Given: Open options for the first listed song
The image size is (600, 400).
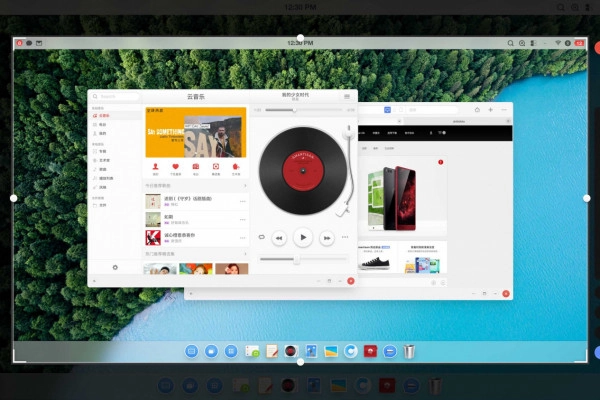Looking at the screenshot, I should tap(243, 201).
